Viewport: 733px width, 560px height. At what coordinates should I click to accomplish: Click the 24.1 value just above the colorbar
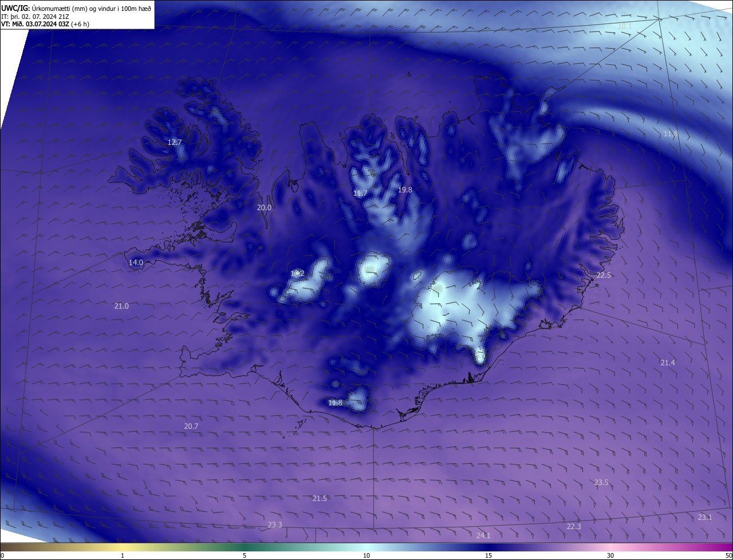click(x=483, y=536)
